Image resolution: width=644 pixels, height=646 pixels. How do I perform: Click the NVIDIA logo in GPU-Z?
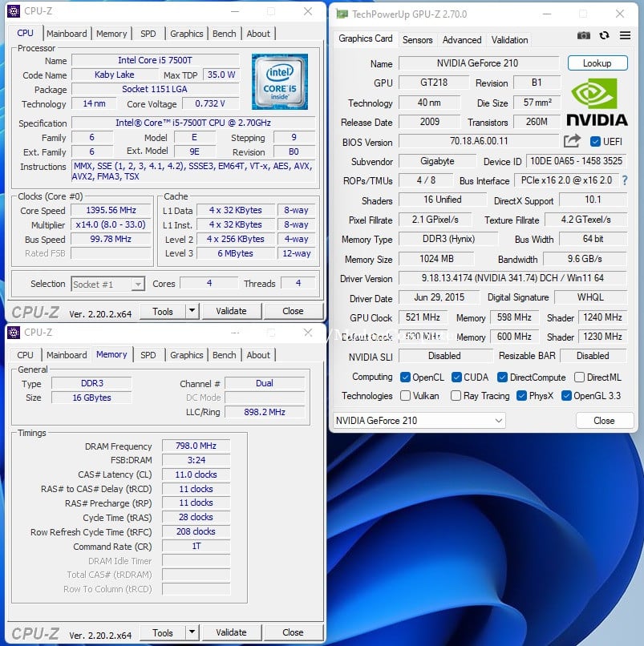597,103
